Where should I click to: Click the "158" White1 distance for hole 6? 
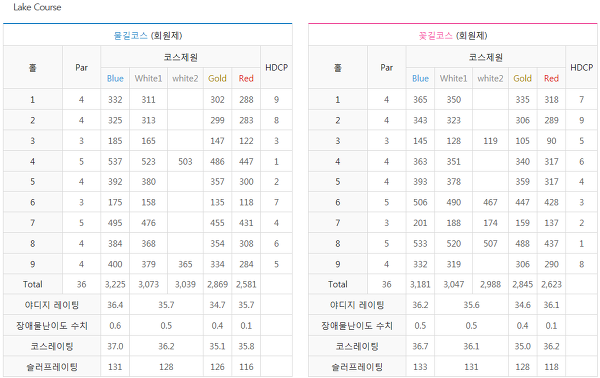pyautogui.click(x=148, y=202)
